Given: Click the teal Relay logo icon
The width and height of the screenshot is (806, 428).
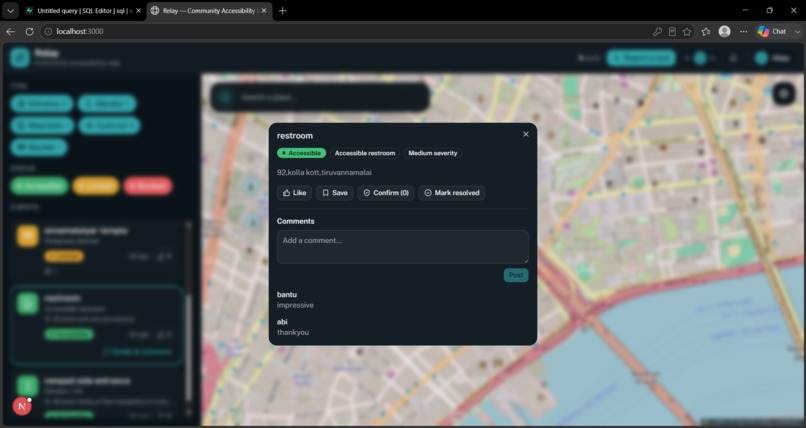Looking at the screenshot, I should 20,58.
